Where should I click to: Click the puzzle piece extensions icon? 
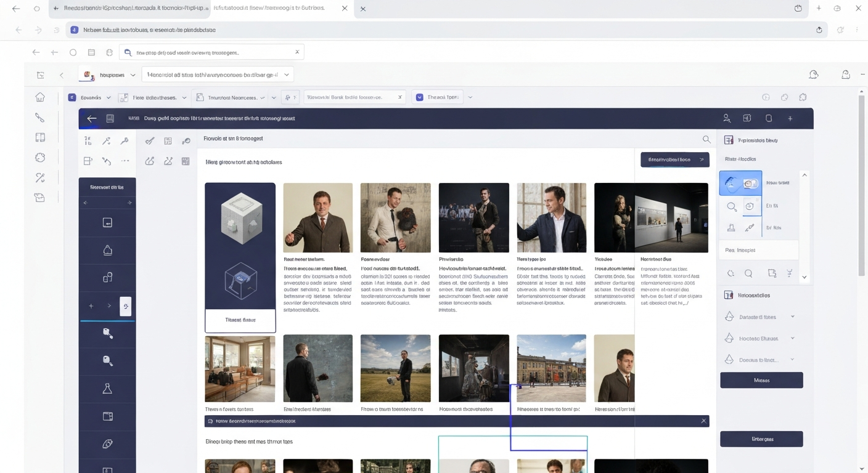click(x=803, y=97)
